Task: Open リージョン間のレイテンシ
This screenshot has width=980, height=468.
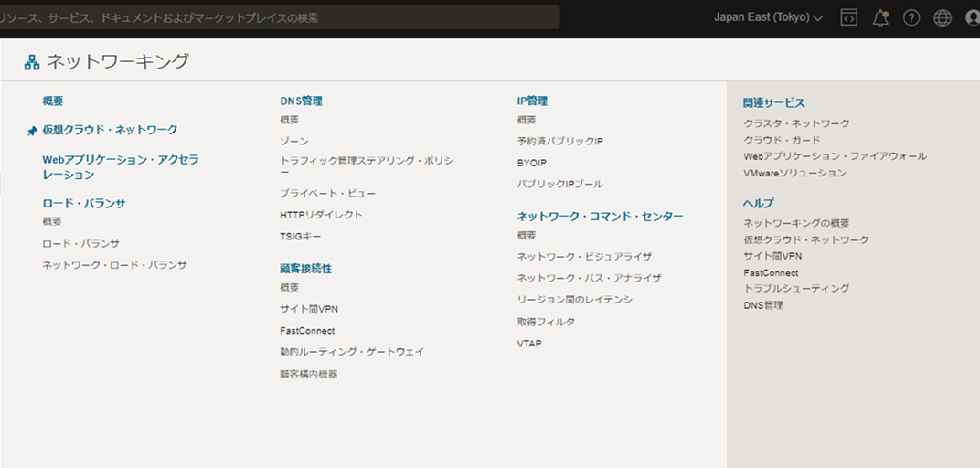Action: (x=575, y=300)
